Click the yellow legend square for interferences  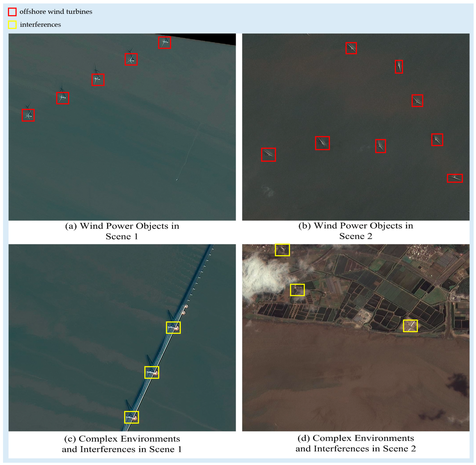point(12,25)
